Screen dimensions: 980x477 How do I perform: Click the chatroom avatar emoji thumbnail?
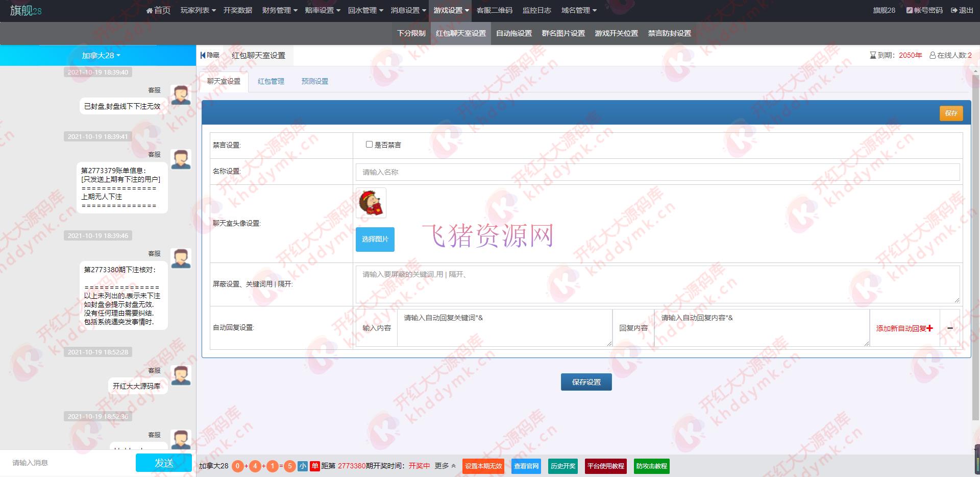[371, 203]
